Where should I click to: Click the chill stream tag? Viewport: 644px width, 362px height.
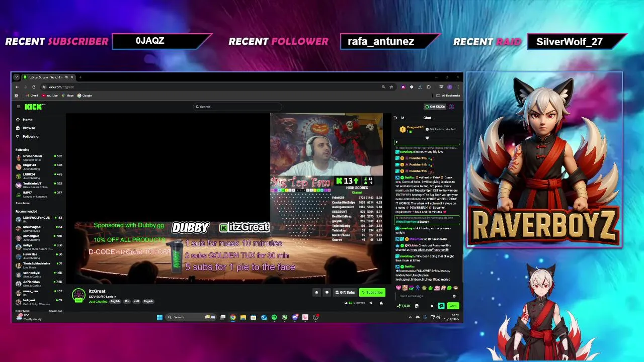point(136,302)
